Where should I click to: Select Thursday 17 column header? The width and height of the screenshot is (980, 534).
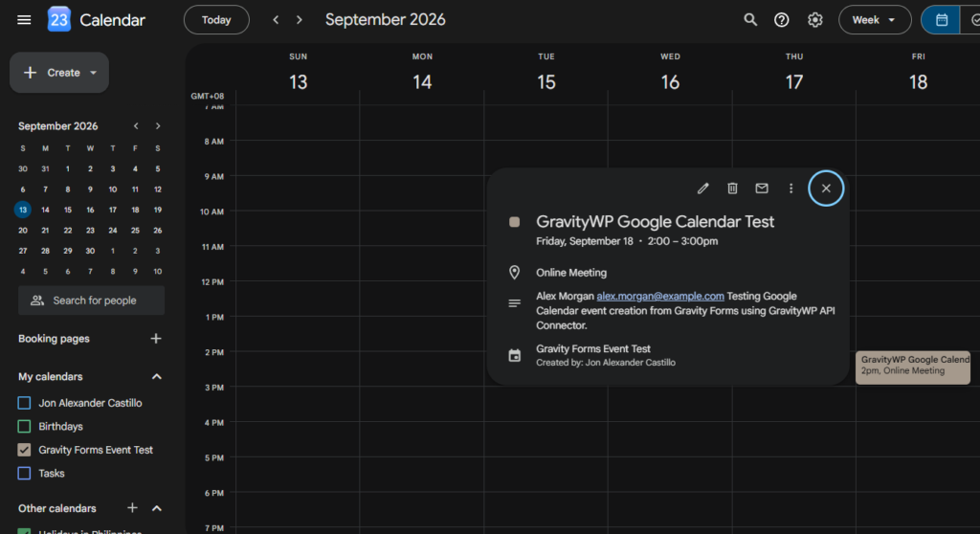[x=793, y=73]
